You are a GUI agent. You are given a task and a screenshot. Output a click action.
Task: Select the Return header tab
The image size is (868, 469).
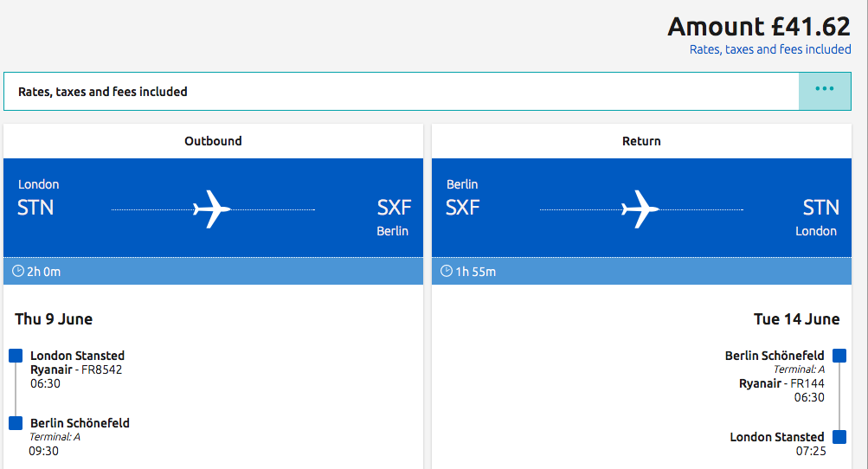point(641,141)
